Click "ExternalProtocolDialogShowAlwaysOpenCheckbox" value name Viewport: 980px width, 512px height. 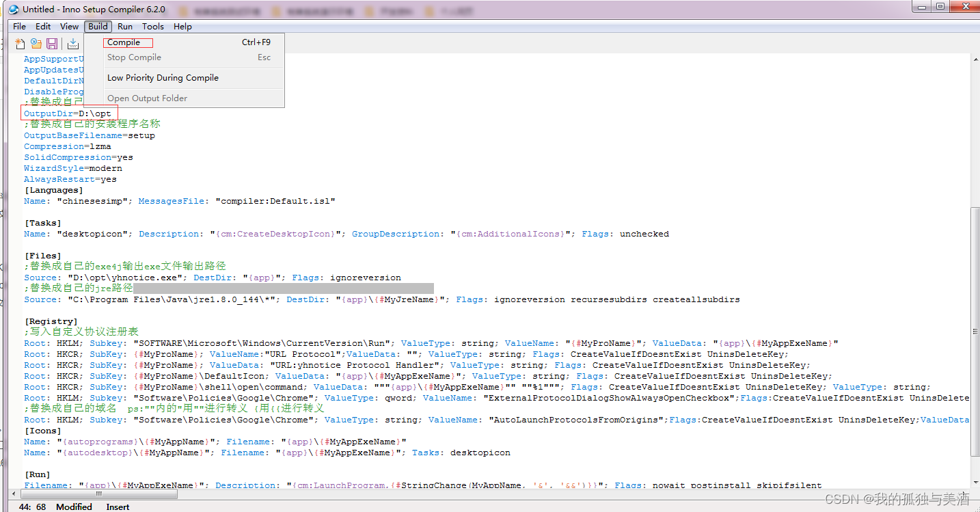609,398
